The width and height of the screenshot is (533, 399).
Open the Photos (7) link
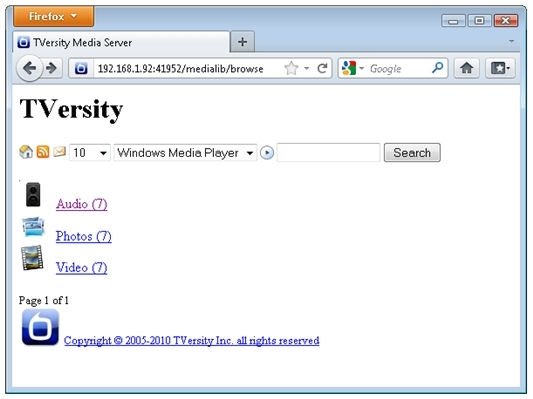point(84,236)
